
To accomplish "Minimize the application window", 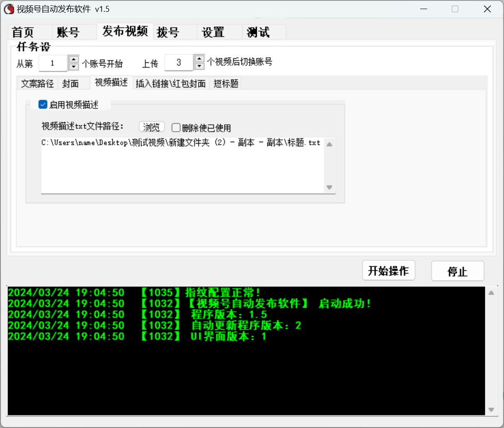I will pyautogui.click(x=424, y=9).
